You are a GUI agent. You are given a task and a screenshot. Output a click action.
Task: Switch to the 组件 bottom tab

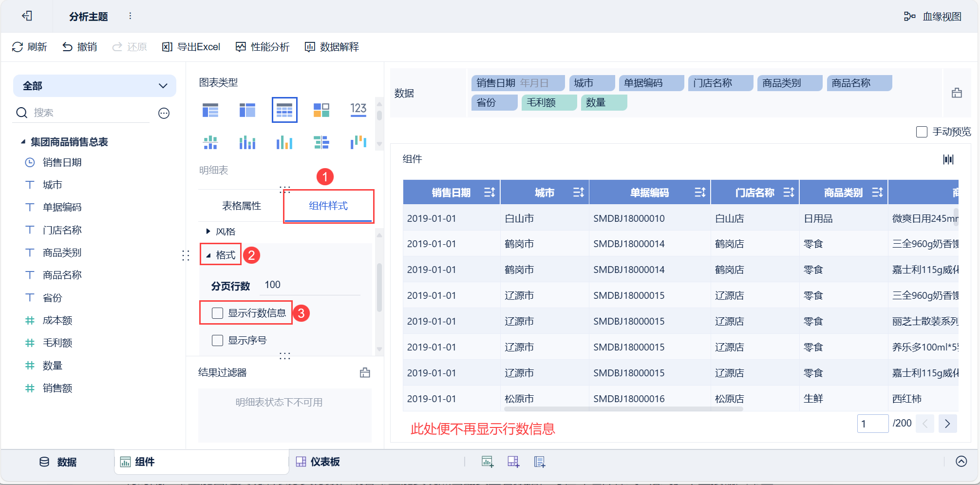(202, 462)
